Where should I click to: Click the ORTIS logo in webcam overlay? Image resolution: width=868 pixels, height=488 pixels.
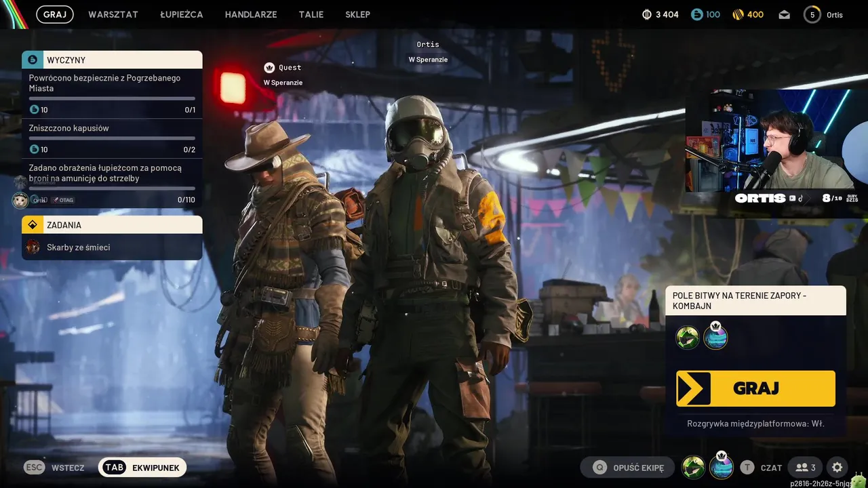[760, 198]
